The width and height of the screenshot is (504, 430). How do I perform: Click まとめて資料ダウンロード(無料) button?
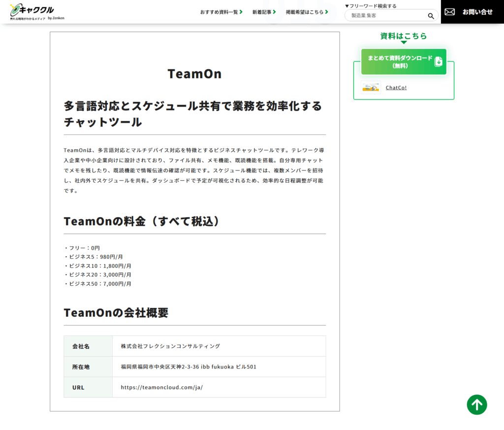tap(404, 62)
